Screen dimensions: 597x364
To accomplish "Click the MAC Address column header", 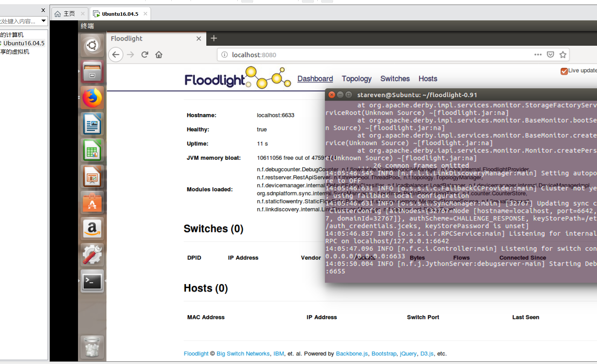I will pyautogui.click(x=206, y=317).
